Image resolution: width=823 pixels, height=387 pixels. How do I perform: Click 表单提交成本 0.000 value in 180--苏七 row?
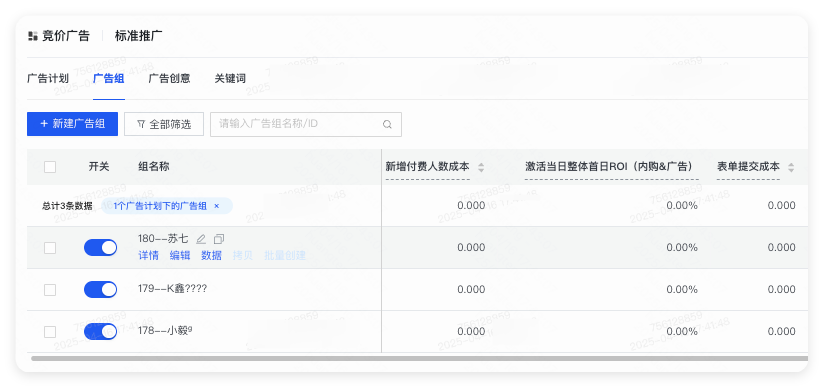click(x=782, y=247)
